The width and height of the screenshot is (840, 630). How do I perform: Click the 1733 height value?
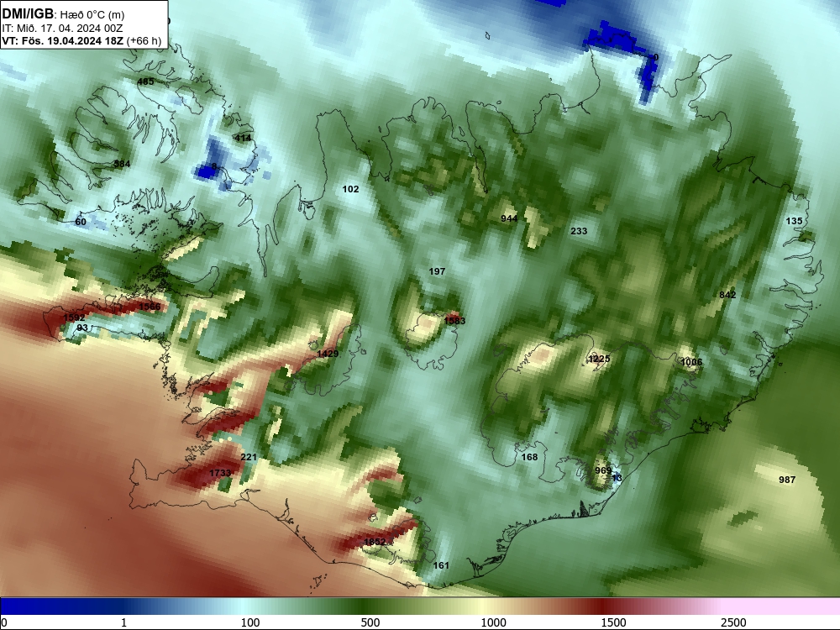(219, 473)
